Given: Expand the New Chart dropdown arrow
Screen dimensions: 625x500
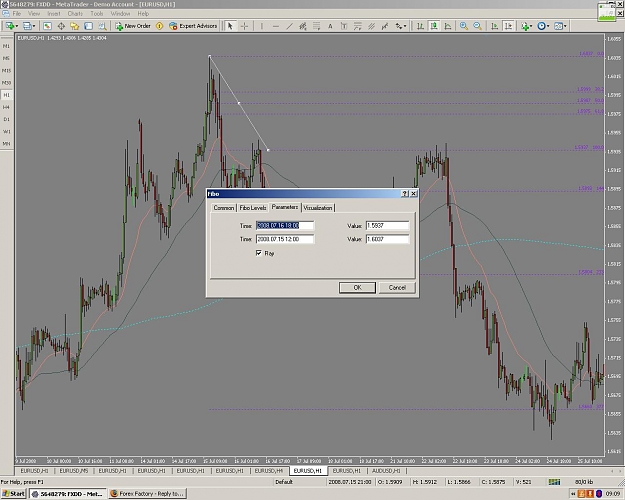Looking at the screenshot, I should [x=17, y=26].
